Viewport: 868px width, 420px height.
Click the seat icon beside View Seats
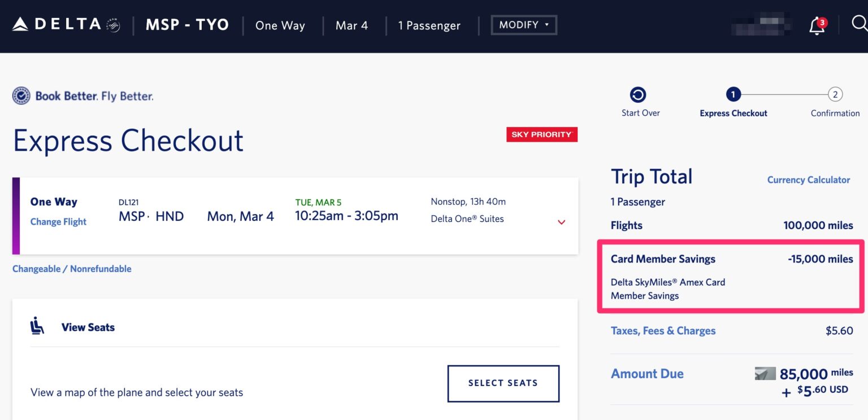[x=37, y=326]
